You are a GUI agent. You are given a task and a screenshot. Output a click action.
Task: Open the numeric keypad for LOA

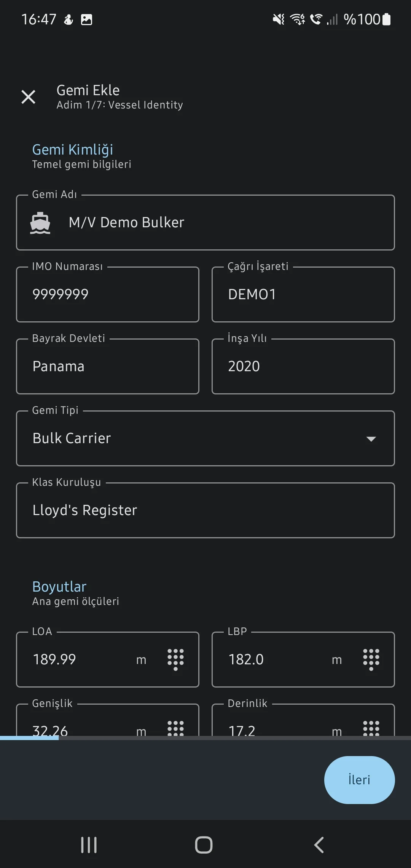[175, 660]
